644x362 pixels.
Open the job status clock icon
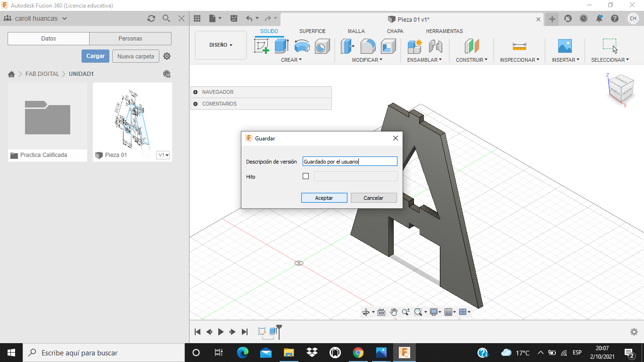[584, 18]
